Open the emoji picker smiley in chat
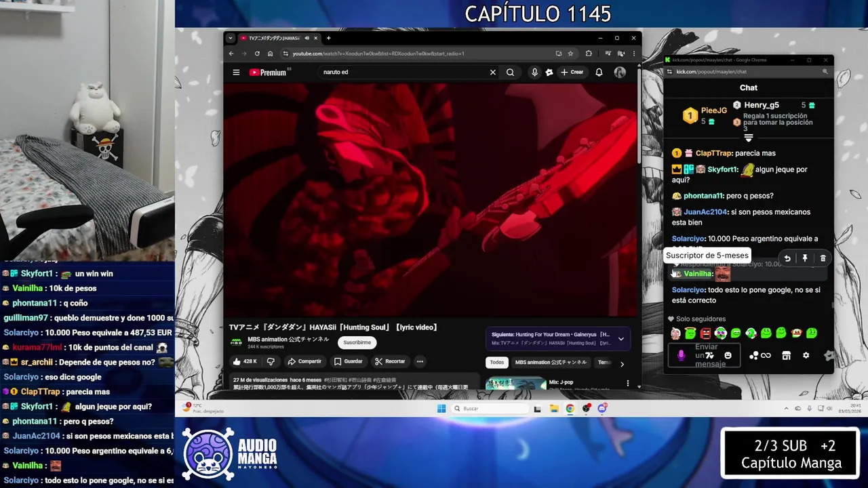This screenshot has height=488, width=868. click(x=728, y=355)
